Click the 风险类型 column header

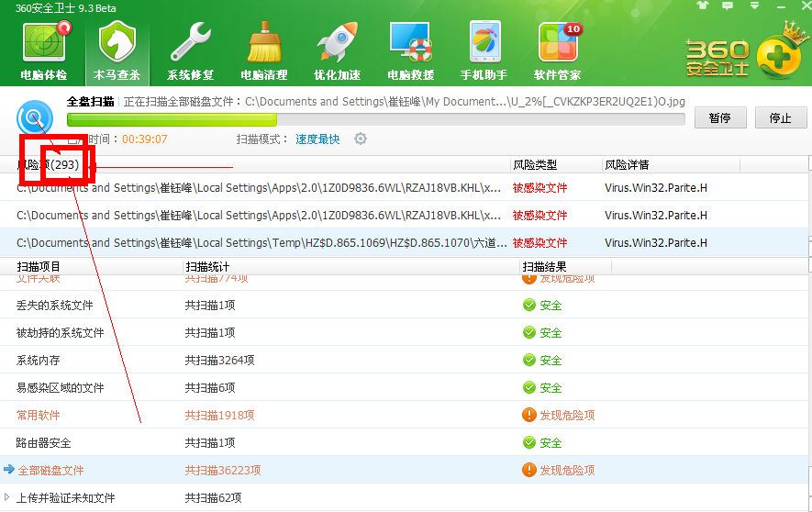click(535, 164)
